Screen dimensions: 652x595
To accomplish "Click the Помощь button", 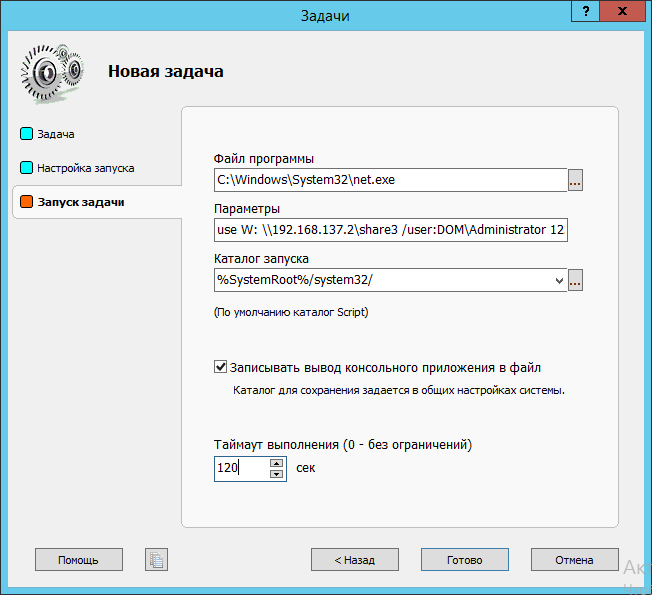I will pyautogui.click(x=79, y=560).
